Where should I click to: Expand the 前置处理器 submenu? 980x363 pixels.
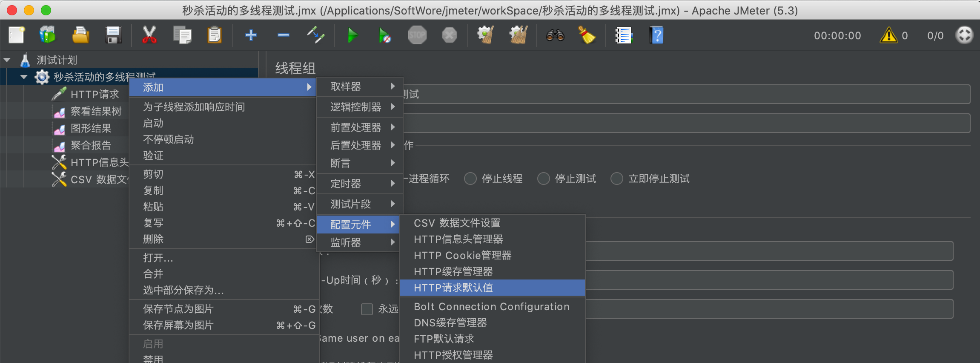point(360,127)
